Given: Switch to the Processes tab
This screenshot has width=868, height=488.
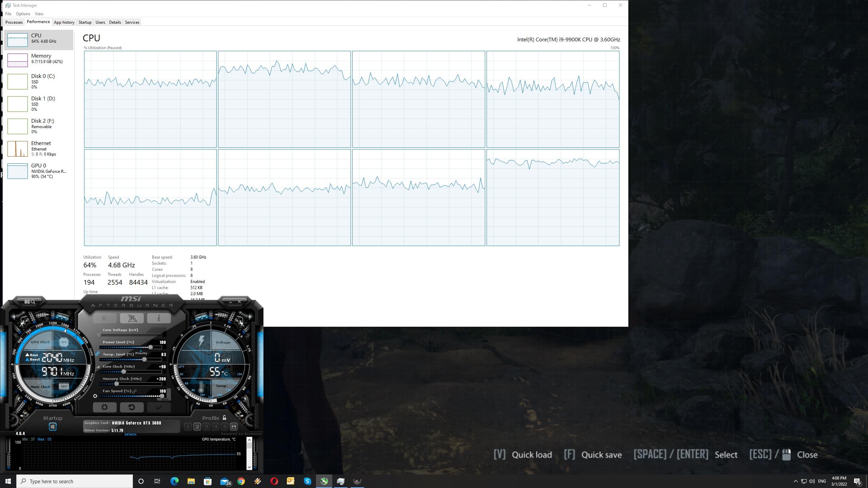Looking at the screenshot, I should [14, 22].
